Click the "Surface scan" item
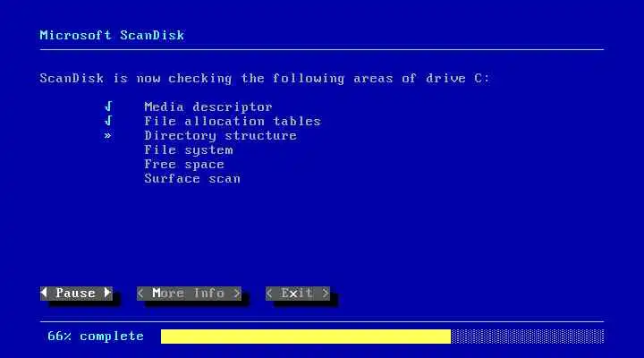The height and width of the screenshot is (358, 644). (x=192, y=179)
